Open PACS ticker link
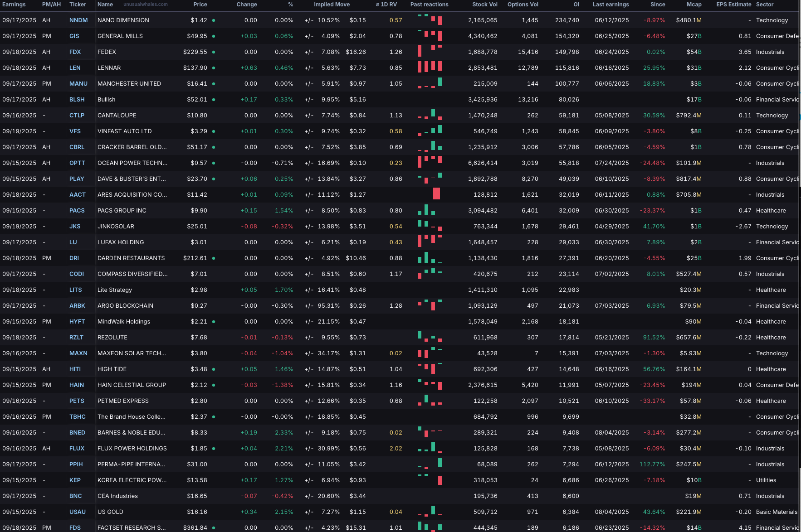 point(77,211)
